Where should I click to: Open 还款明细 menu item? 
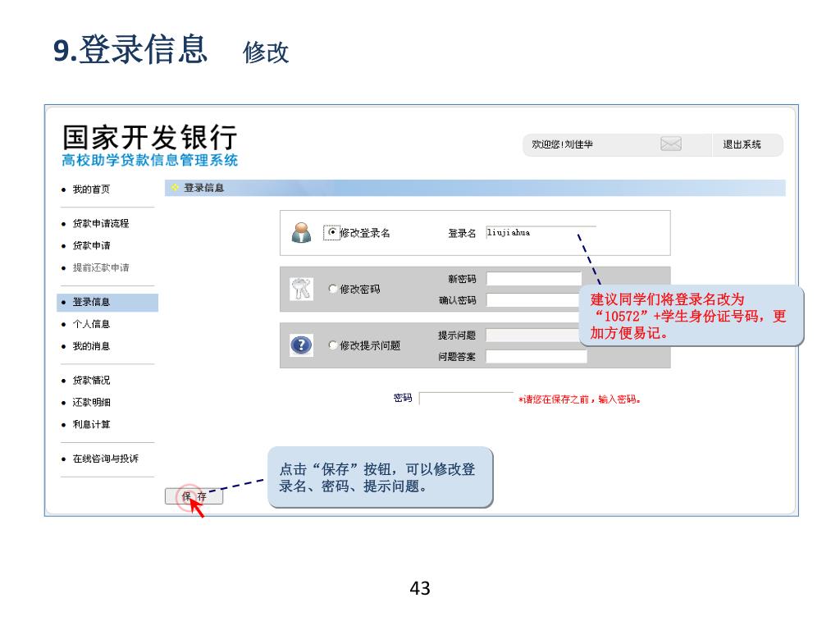[91, 402]
